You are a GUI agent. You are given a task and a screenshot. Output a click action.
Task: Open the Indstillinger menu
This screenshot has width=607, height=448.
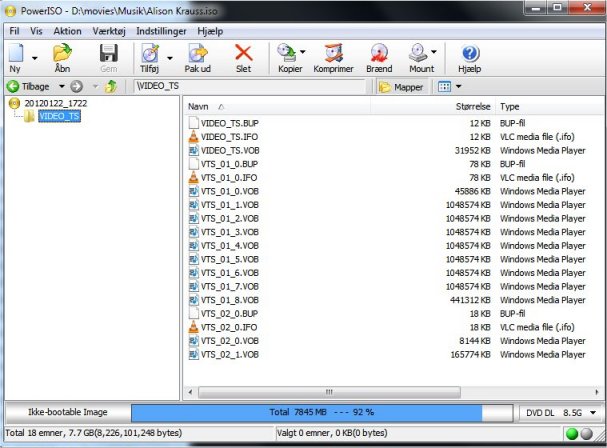click(x=161, y=31)
